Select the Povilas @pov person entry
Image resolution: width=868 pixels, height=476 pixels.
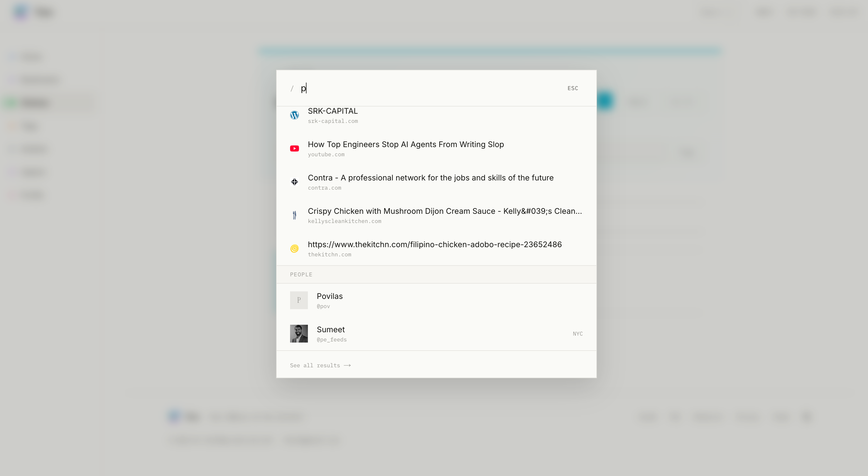[330, 300]
